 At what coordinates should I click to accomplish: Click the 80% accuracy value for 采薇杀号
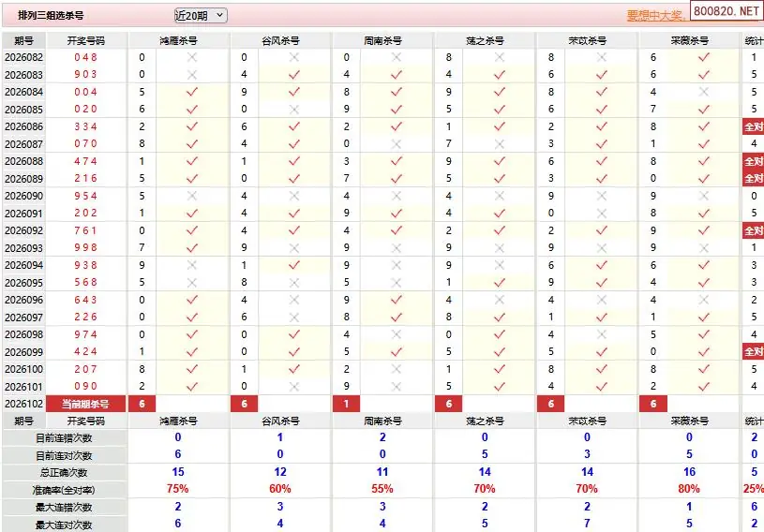(x=689, y=489)
